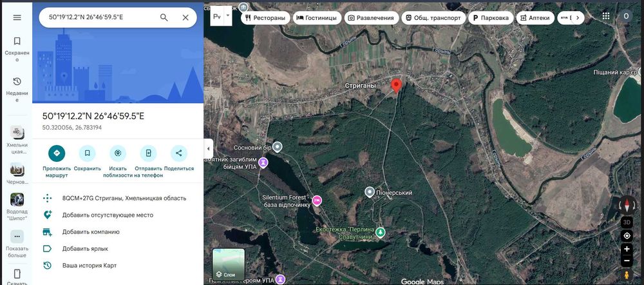Select the partially hidden ATM chip
This screenshot has height=285, width=644.
tap(563, 17)
